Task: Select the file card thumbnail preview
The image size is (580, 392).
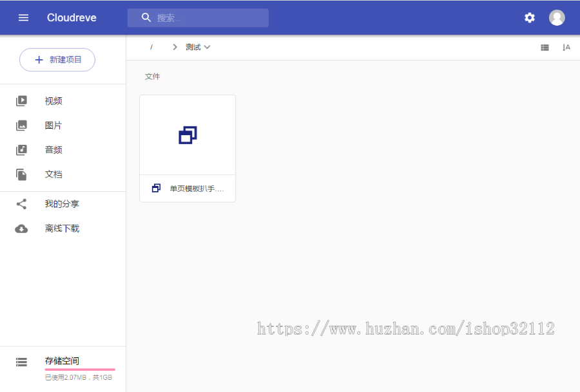Action: (188, 135)
